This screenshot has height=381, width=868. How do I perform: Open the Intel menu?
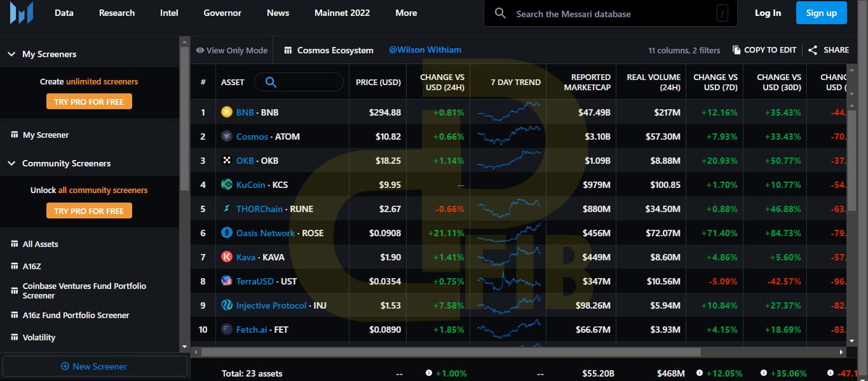pyautogui.click(x=169, y=13)
